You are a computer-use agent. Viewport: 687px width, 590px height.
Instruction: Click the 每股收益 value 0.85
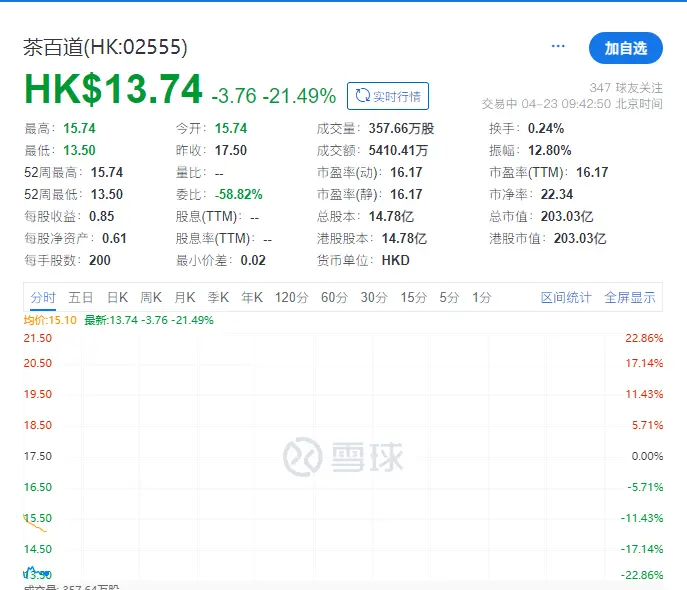(x=102, y=216)
